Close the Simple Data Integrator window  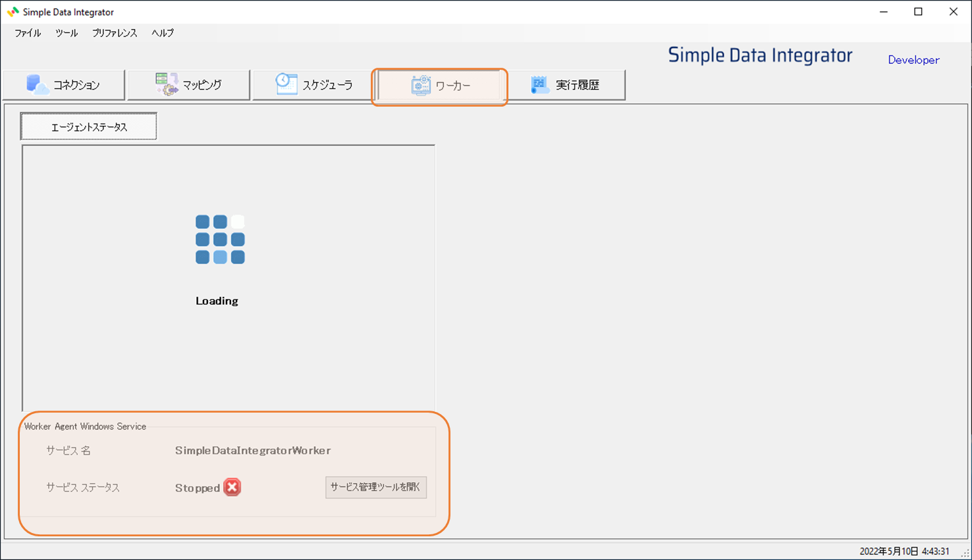(x=953, y=12)
